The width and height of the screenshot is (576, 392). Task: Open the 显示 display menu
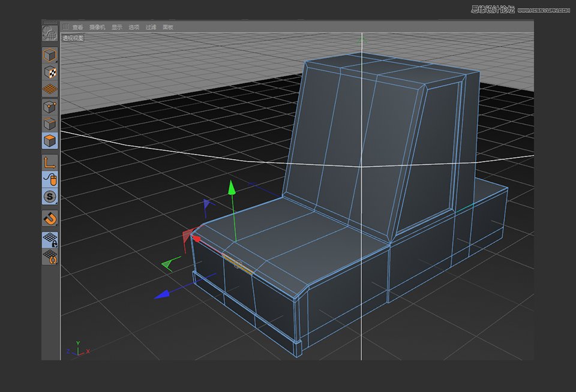tap(116, 27)
